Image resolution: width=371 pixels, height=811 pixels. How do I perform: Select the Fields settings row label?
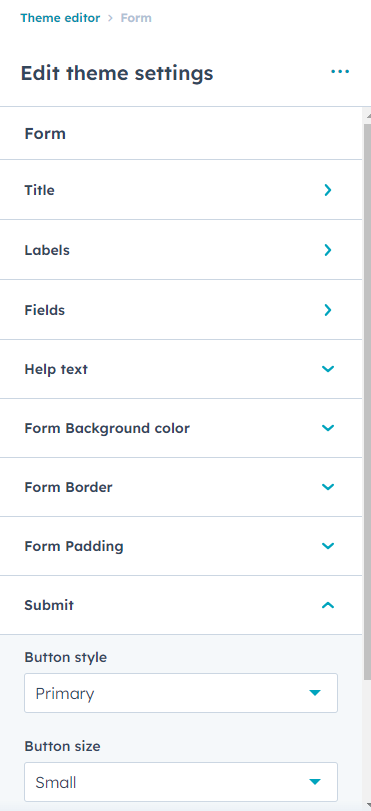click(x=44, y=310)
